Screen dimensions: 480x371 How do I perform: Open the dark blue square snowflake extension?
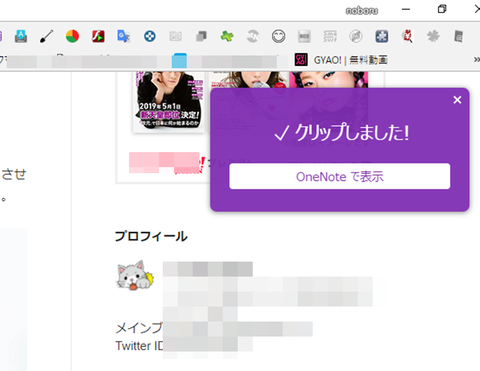[x=382, y=36]
